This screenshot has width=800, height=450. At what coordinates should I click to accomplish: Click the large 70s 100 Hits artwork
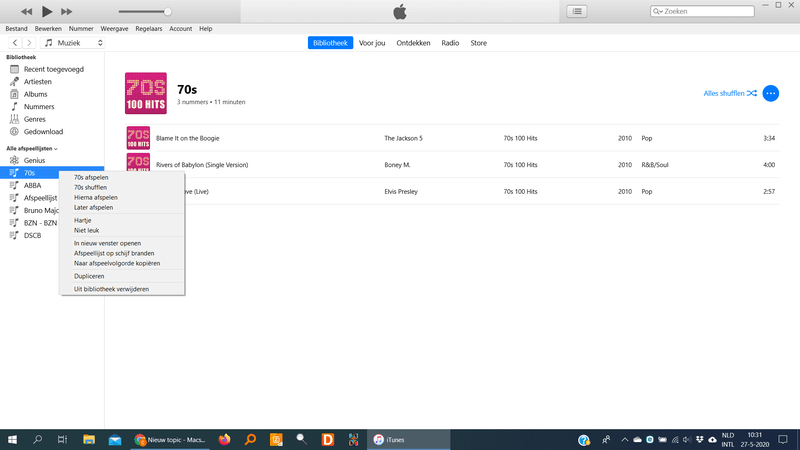pyautogui.click(x=146, y=93)
